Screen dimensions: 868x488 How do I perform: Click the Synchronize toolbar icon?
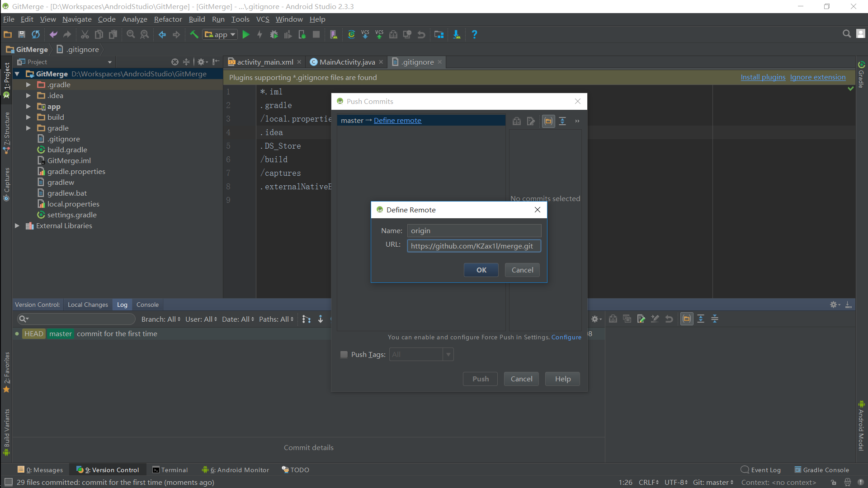click(x=35, y=34)
